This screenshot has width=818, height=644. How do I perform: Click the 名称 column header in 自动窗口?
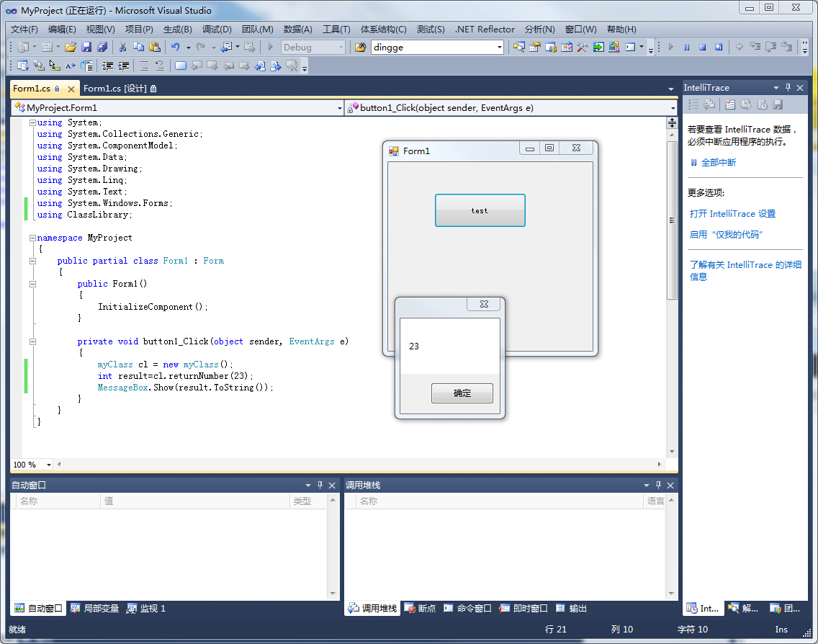(56, 501)
